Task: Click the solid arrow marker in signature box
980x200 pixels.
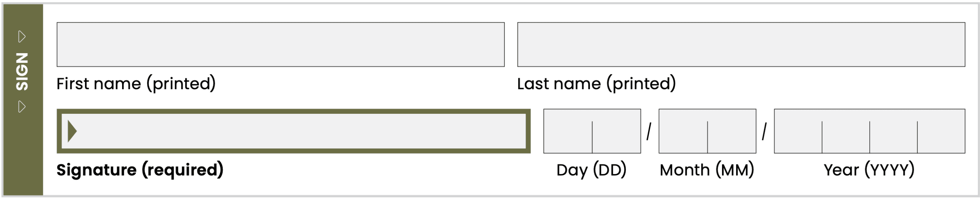Action: [72, 131]
